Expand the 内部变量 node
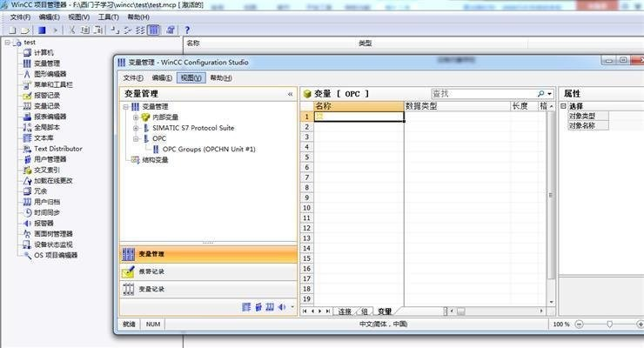The image size is (644, 348). (136, 117)
